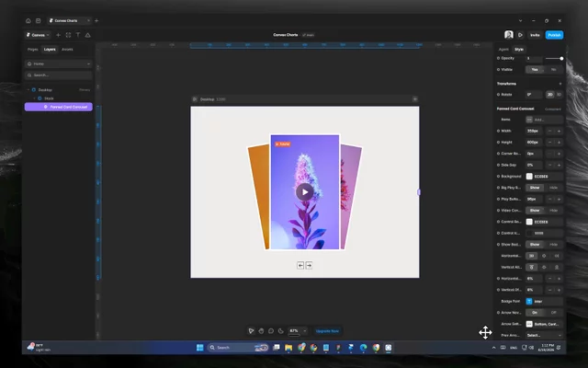
Task: Open the Canvas project dropdown
Action: point(38,35)
